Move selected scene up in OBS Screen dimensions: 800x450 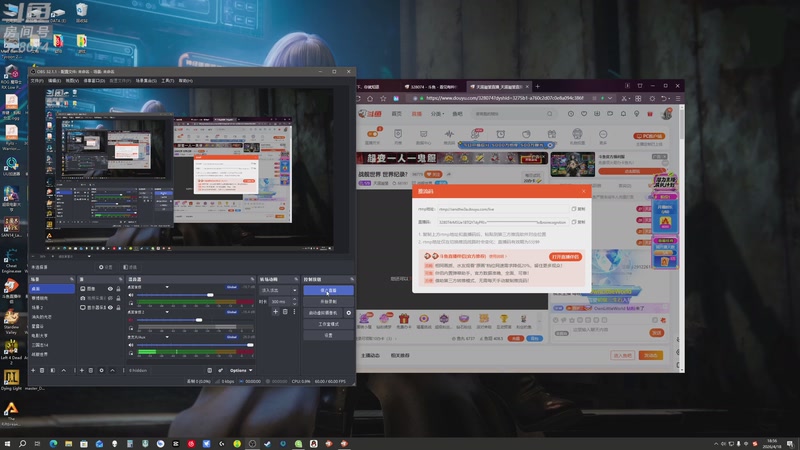click(63, 370)
